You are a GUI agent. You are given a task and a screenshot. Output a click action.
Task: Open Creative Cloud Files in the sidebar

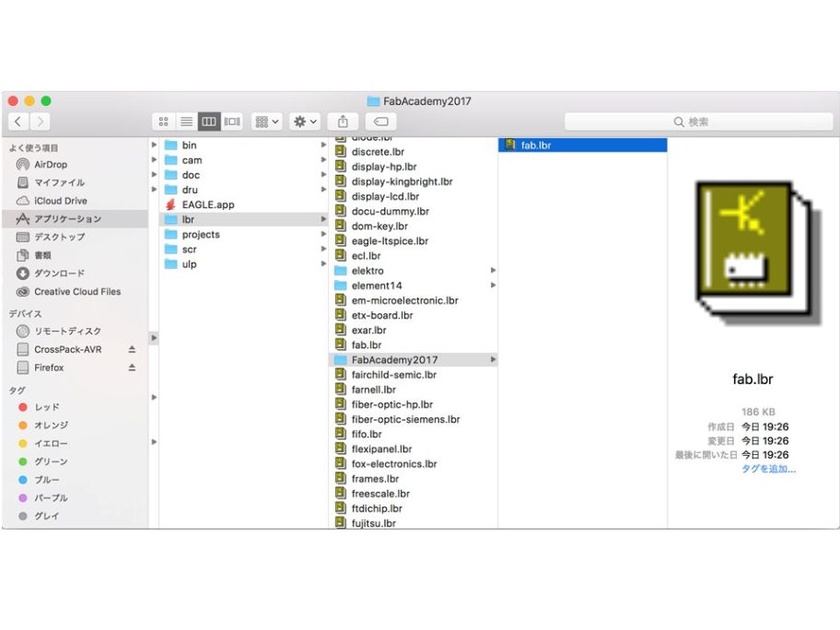coord(75,291)
